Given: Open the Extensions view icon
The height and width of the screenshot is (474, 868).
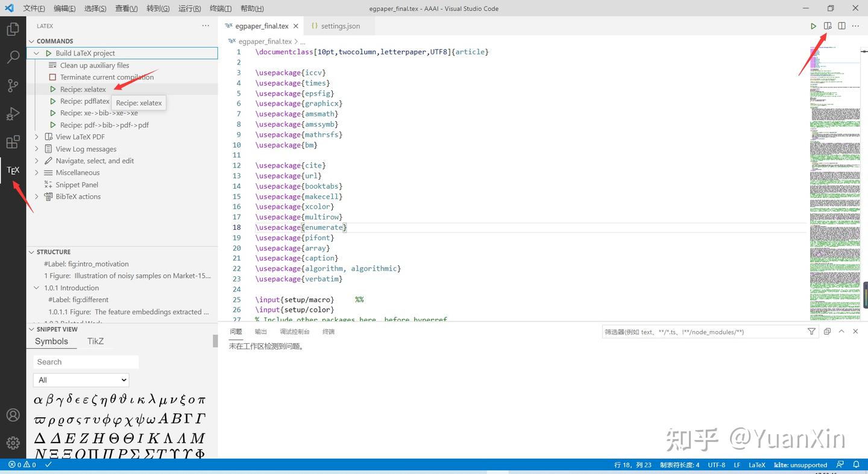Looking at the screenshot, I should click(13, 142).
